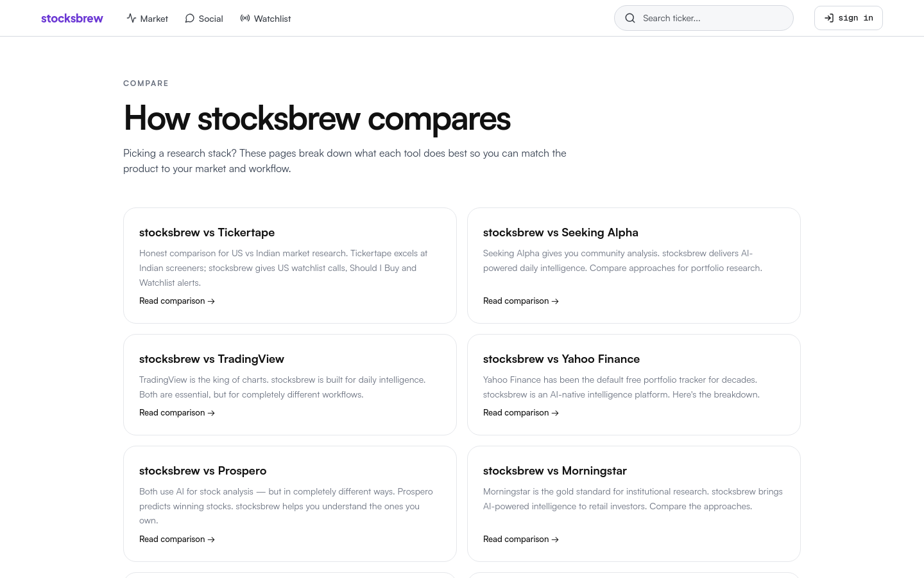The height and width of the screenshot is (578, 924).
Task: Open the Market navigation item
Action: point(148,19)
